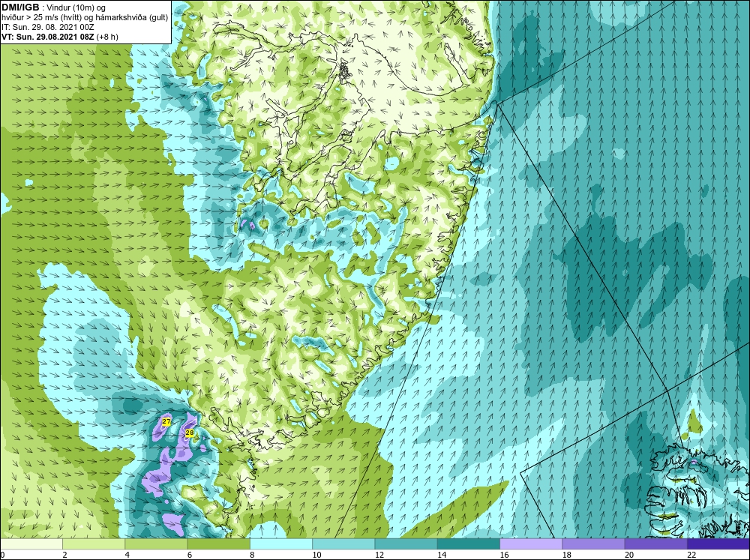Click the yellow gust label 27
This screenshot has width=750, height=560.
click(x=166, y=421)
